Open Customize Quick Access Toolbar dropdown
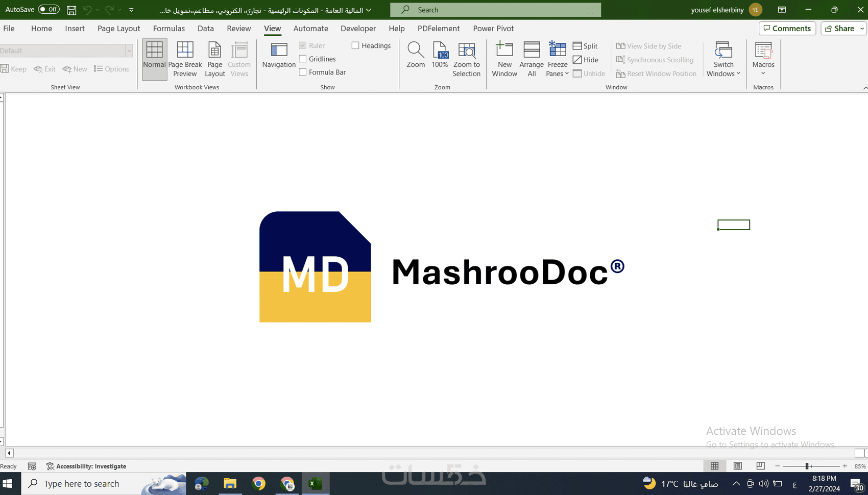Screen dimensions: 868x495 pos(131,10)
